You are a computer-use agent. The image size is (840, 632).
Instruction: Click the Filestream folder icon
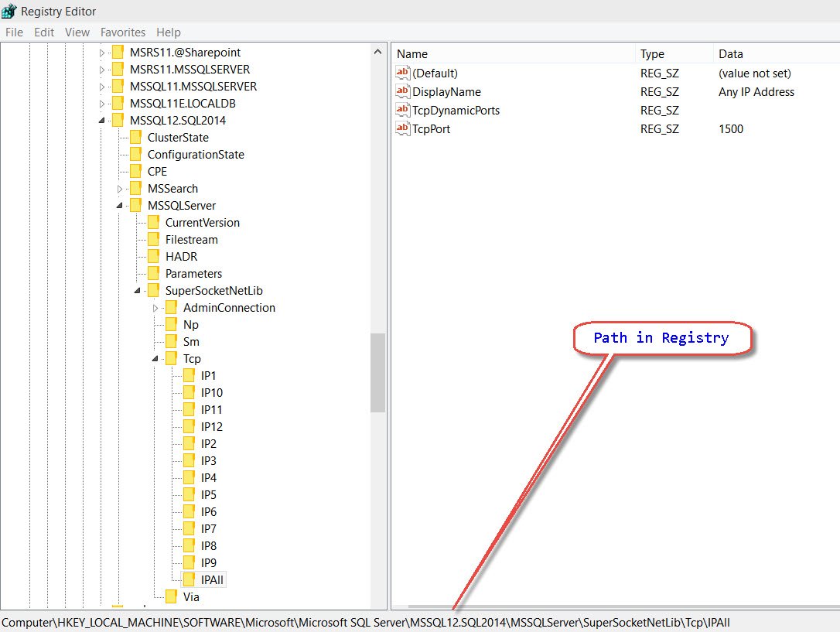pyautogui.click(x=154, y=239)
